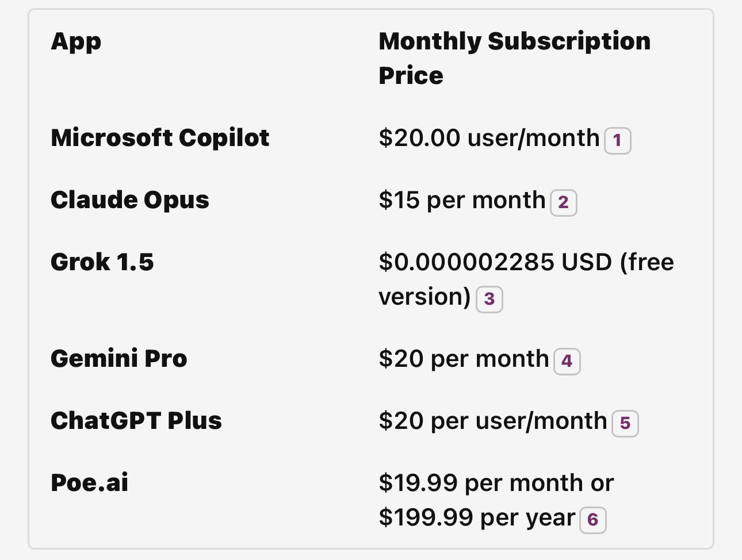This screenshot has width=742, height=560.
Task: Click the $20 per user/month price text
Action: point(492,421)
